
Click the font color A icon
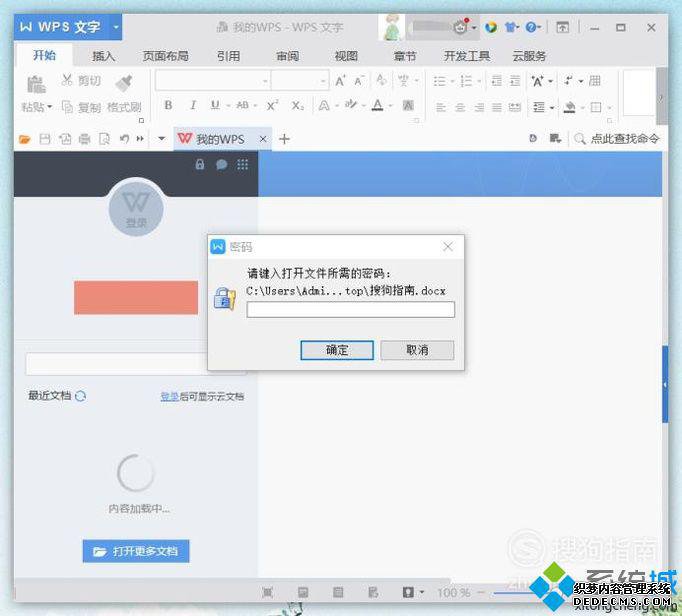(378, 105)
